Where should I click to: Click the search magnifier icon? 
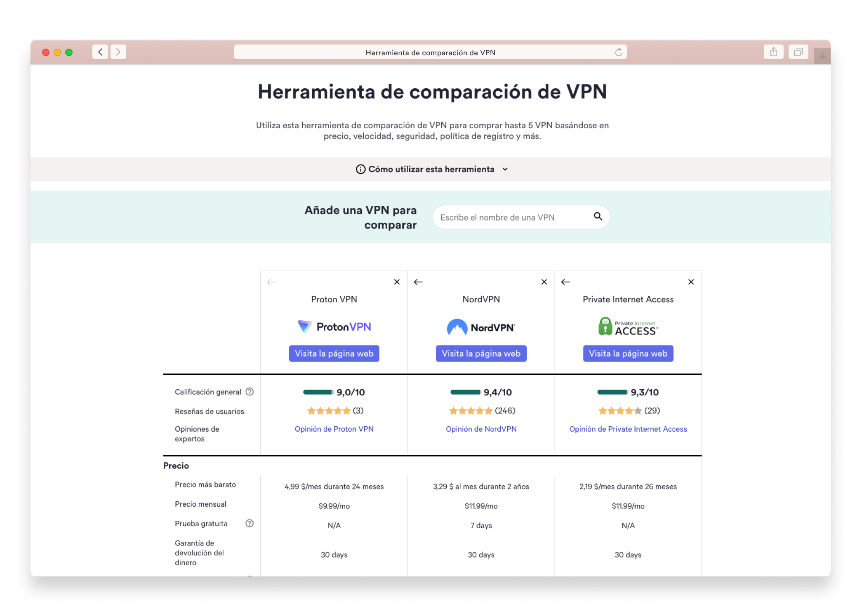point(598,216)
